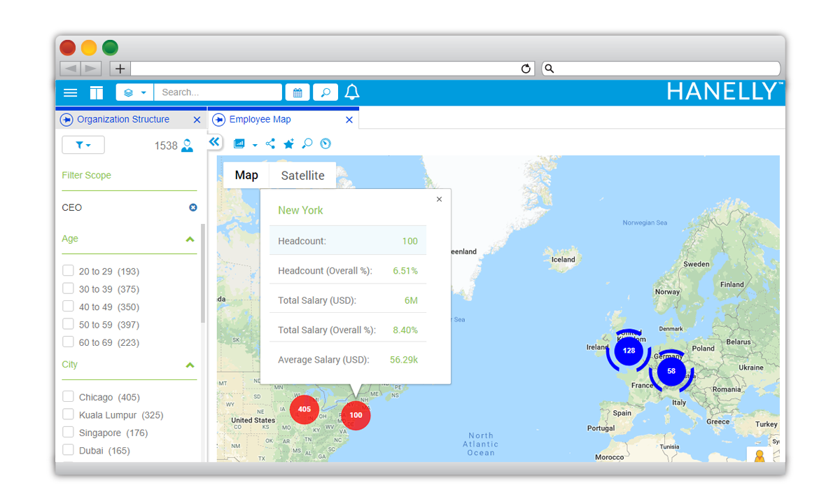Enable the 40 to 49 age filter

click(x=68, y=307)
